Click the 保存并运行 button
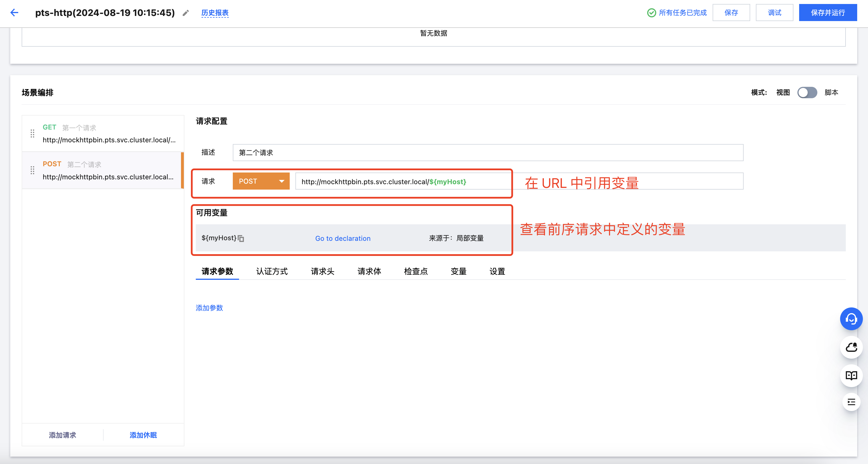868x464 pixels. pos(828,13)
